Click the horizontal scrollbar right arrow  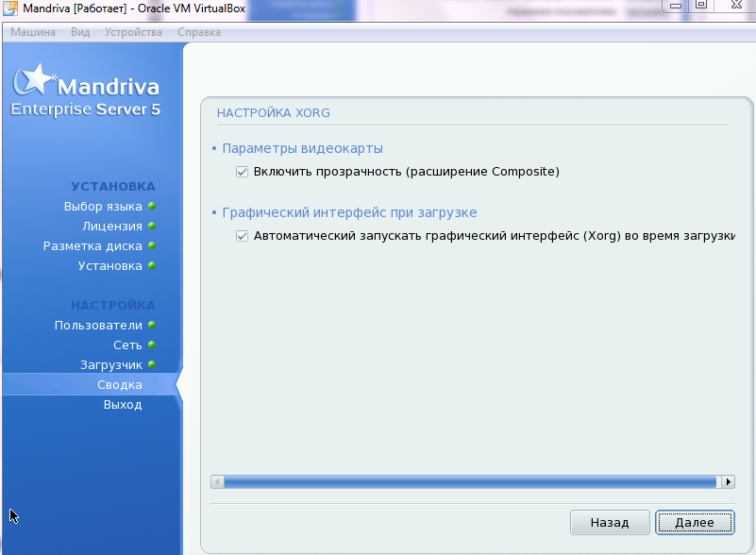pyautogui.click(x=728, y=481)
